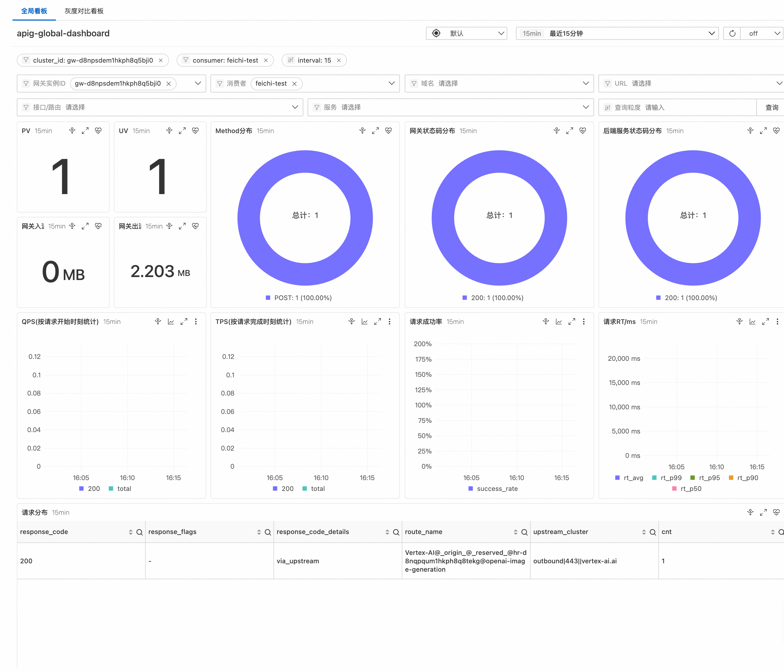Remove the consumer: feichi-test filter chip
This screenshot has height=672, width=784.
pos(266,60)
